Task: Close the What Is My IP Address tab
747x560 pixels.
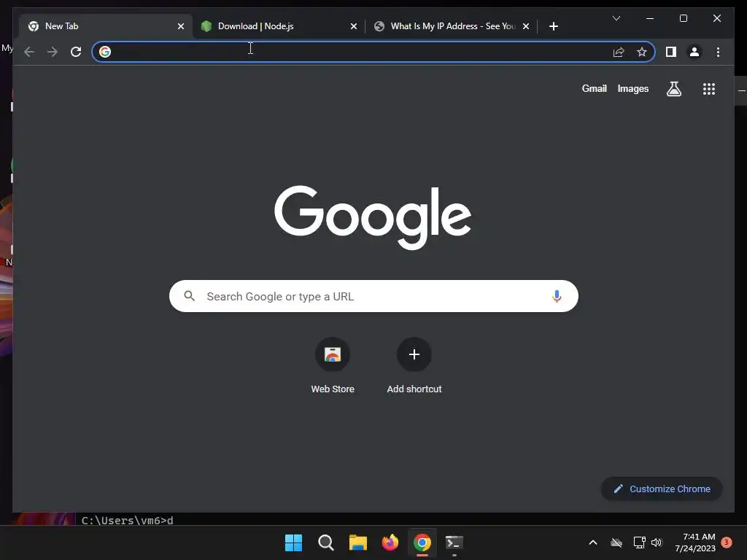Action: (x=526, y=27)
